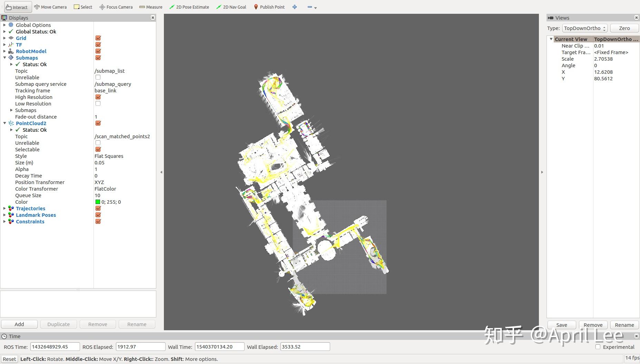Click the Add display button
Image resolution: width=640 pixels, height=364 pixels.
[x=19, y=324]
